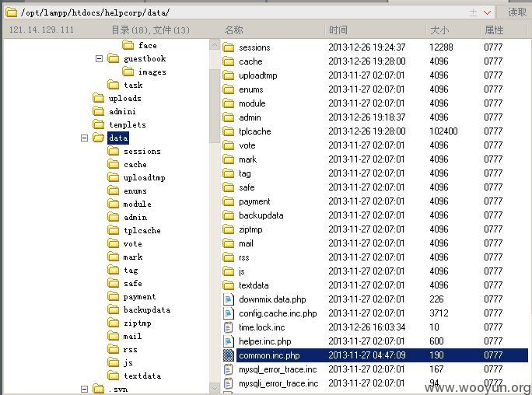Select vote folder name in file list
This screenshot has height=395, width=532.
click(247, 145)
